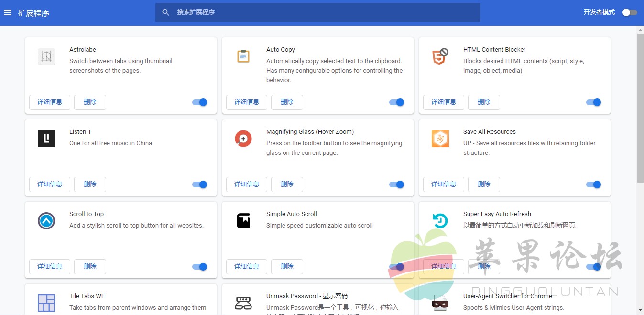644x315 pixels.
Task: Disable the Astrolabe extension
Action: pyautogui.click(x=200, y=102)
